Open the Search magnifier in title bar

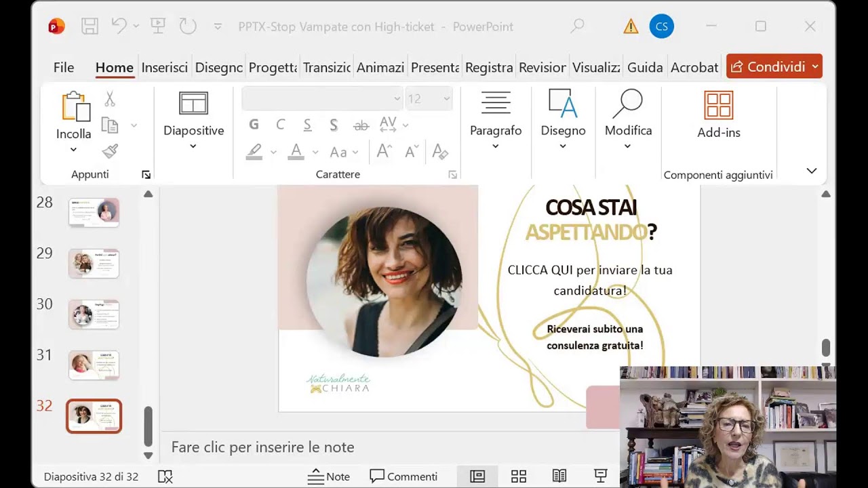pos(577,26)
